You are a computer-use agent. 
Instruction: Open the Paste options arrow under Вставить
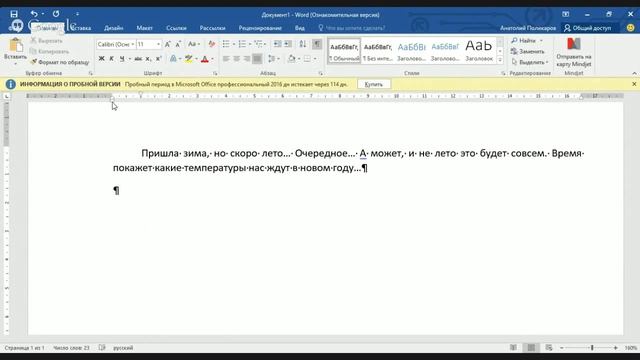coord(16,64)
